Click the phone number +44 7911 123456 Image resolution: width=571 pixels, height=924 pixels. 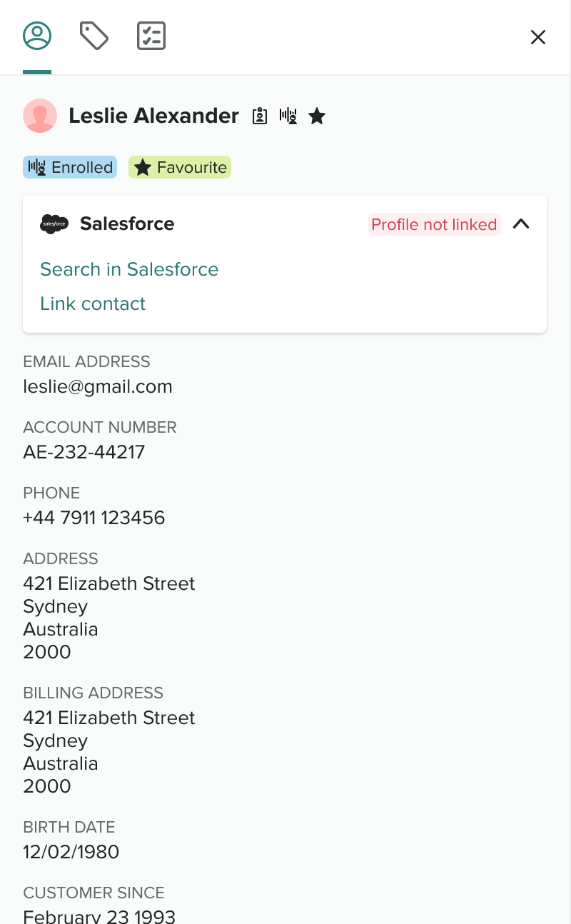tap(94, 518)
